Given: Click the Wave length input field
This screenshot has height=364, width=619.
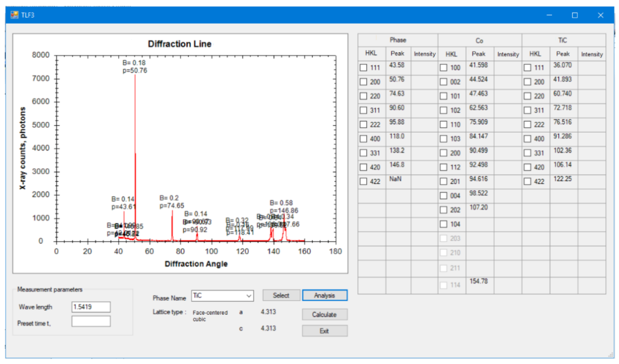Looking at the screenshot, I should (91, 307).
